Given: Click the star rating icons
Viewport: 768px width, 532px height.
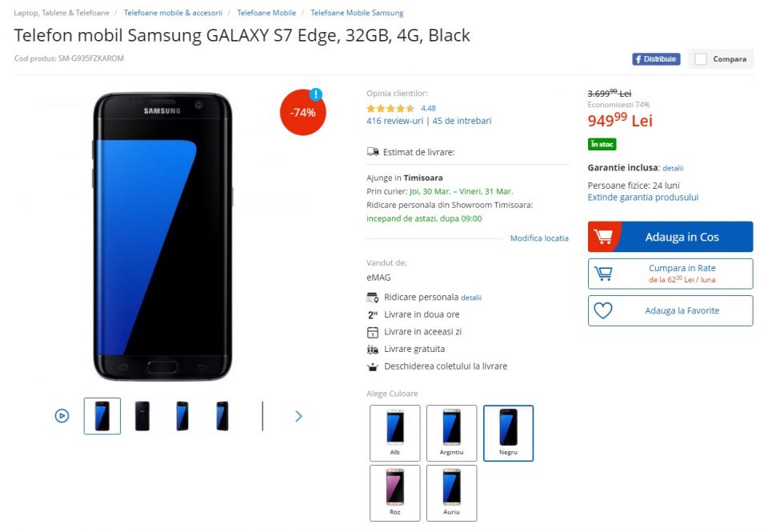Looking at the screenshot, I should [390, 108].
